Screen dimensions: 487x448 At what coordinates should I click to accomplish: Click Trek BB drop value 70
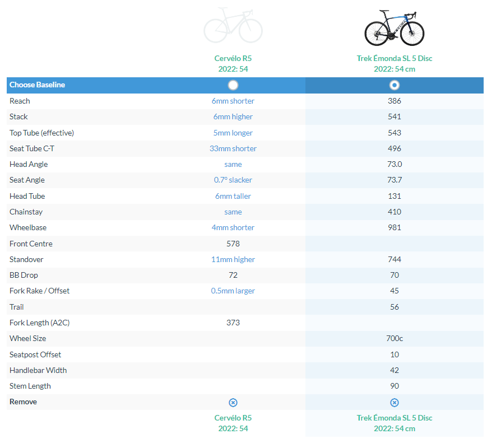coord(394,276)
